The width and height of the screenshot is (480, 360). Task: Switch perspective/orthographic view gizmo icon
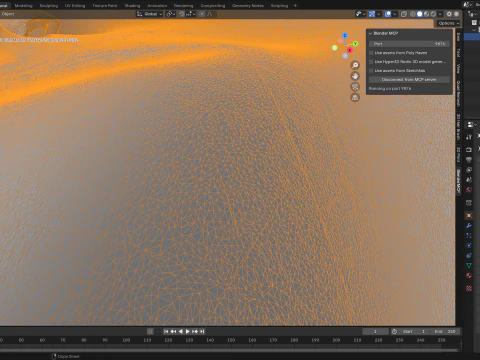355,98
